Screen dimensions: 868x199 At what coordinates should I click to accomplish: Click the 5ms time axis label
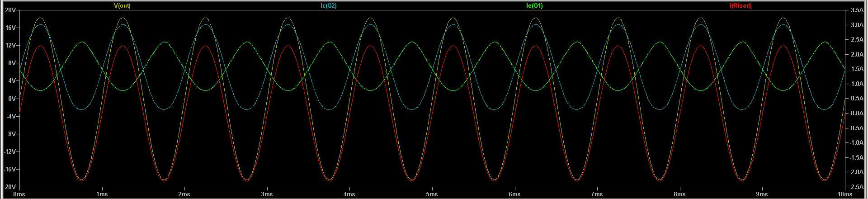pyautogui.click(x=432, y=194)
